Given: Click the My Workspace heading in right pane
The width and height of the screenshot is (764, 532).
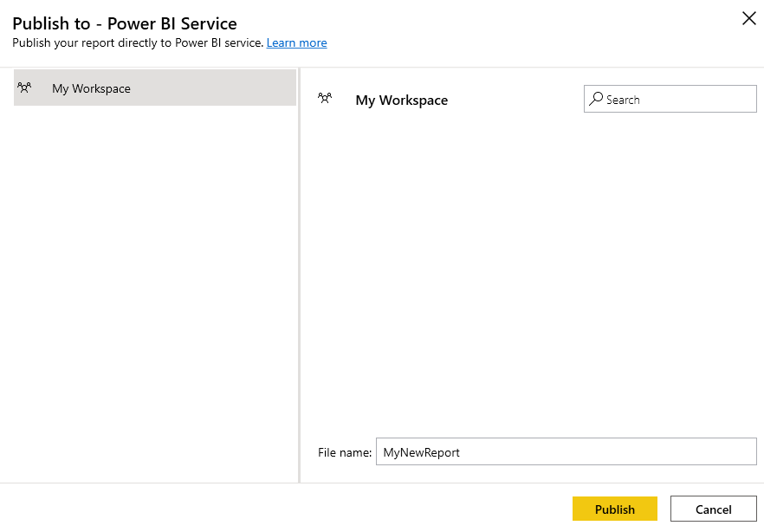Looking at the screenshot, I should coord(402,100).
